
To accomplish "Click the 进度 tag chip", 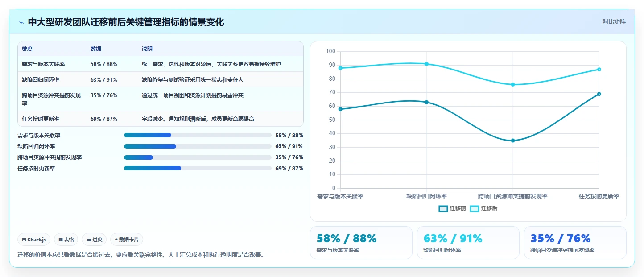I will 94,240.
